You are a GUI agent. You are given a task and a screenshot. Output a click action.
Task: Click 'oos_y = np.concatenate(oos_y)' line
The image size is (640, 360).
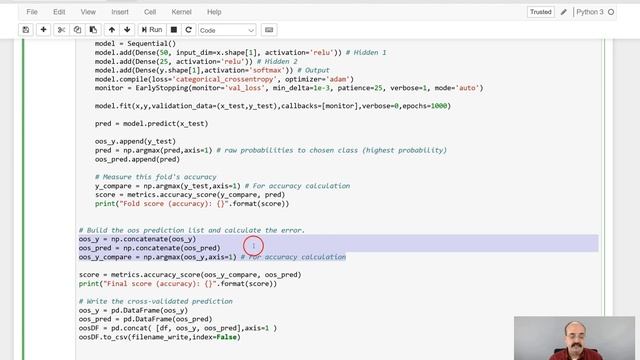pyautogui.click(x=137, y=239)
